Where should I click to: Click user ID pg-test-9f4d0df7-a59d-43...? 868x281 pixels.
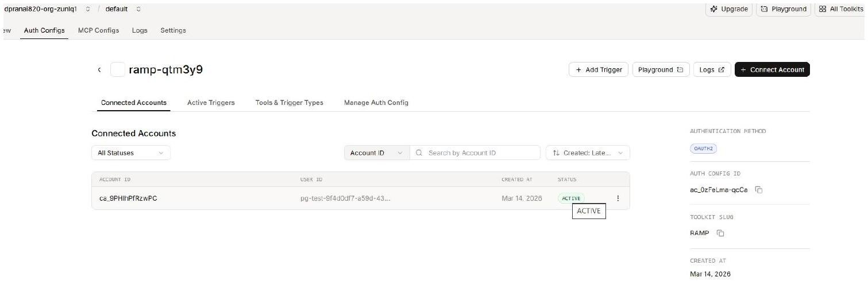[345, 198]
